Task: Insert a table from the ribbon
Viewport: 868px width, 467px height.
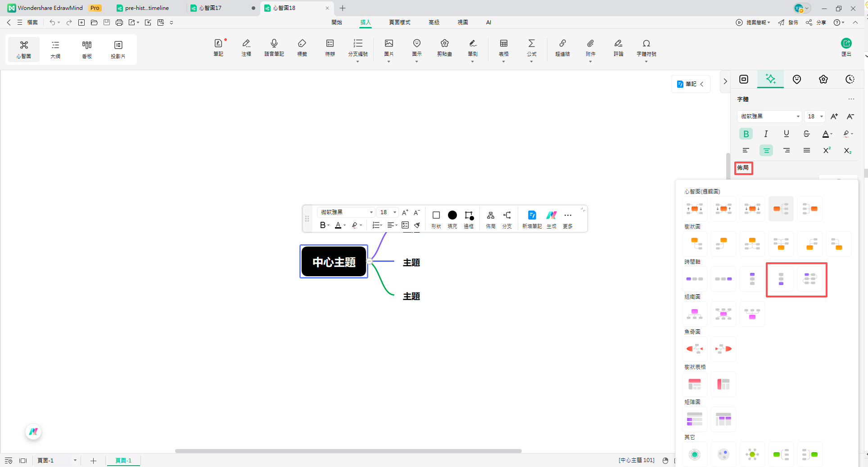Action: [503, 47]
